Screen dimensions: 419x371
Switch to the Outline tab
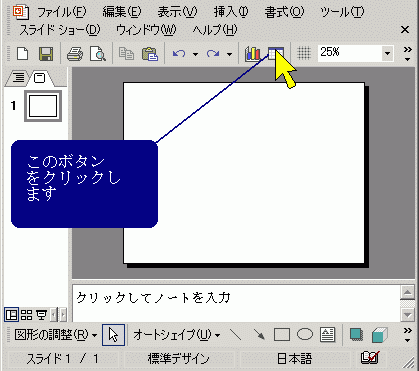[19, 78]
